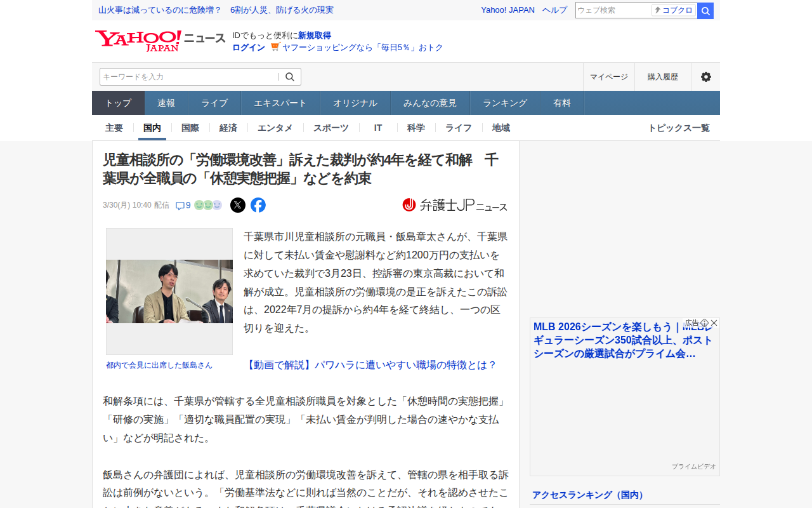Click the ログイン link
The width and height of the screenshot is (812, 508).
click(x=249, y=48)
